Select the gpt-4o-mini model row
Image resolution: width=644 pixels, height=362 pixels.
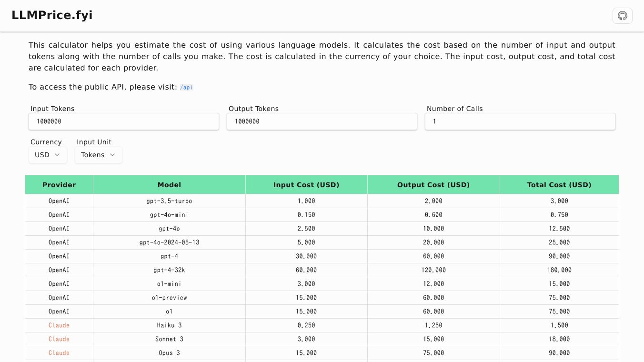tap(169, 215)
